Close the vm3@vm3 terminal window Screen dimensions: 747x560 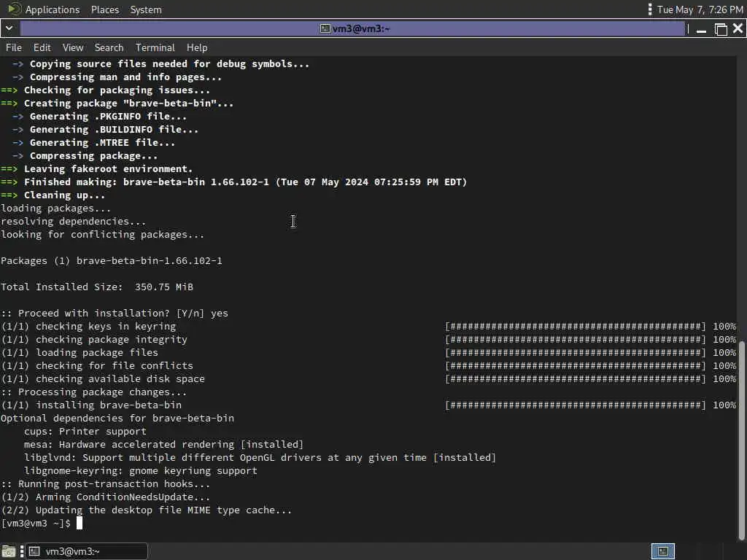[x=738, y=28]
